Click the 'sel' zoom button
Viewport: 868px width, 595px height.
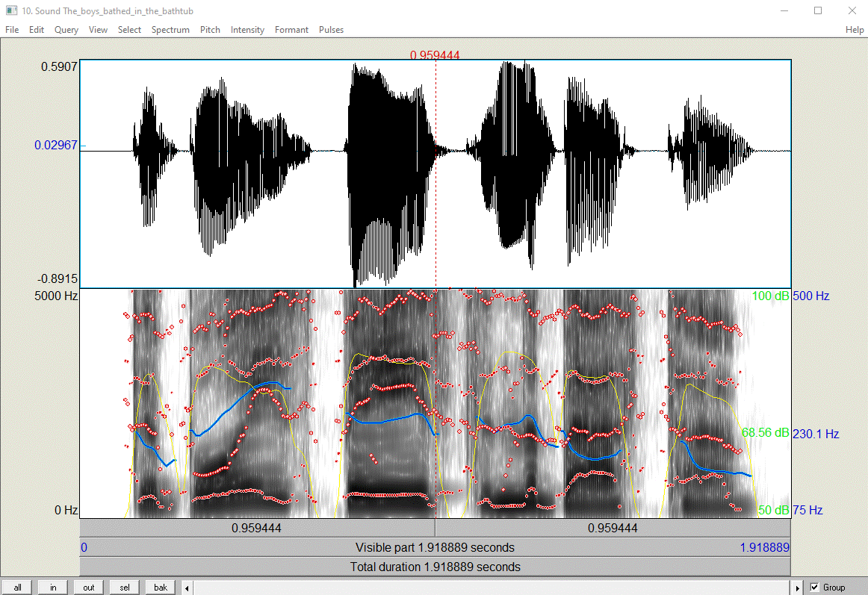[x=125, y=588]
